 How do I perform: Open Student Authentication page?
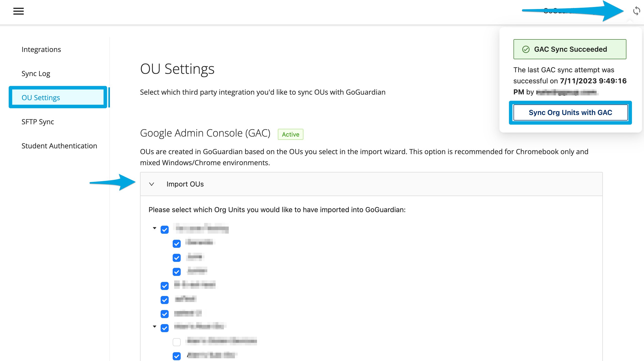coord(59,146)
